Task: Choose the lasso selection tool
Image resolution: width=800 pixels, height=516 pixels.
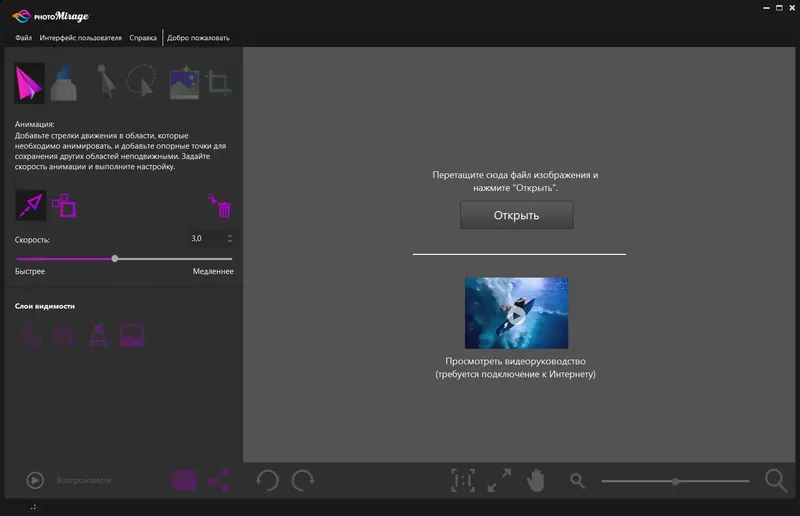Action: [x=141, y=81]
